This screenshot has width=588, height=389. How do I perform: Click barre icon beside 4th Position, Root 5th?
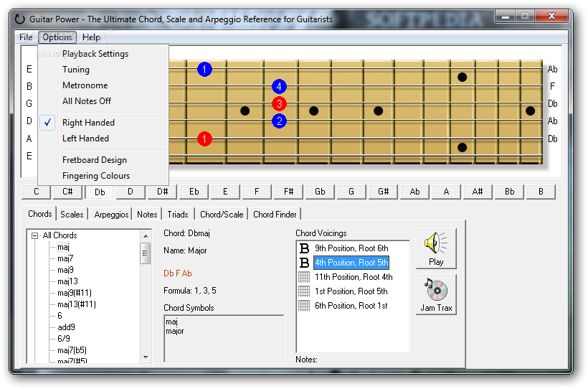(x=304, y=263)
